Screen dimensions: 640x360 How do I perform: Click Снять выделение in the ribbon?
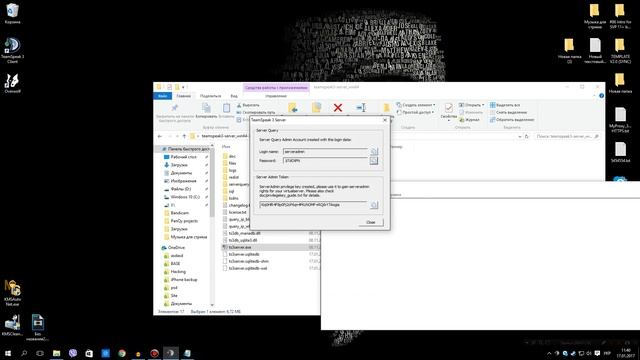point(508,112)
